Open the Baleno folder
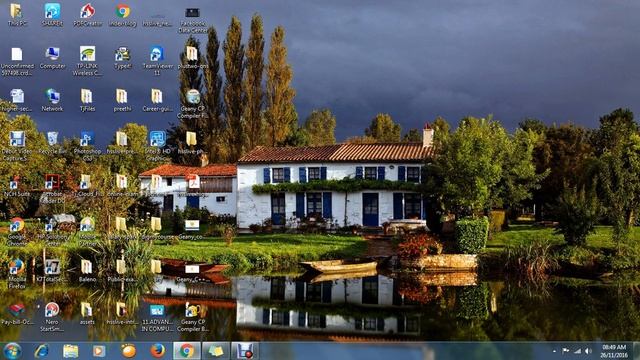 (87, 271)
